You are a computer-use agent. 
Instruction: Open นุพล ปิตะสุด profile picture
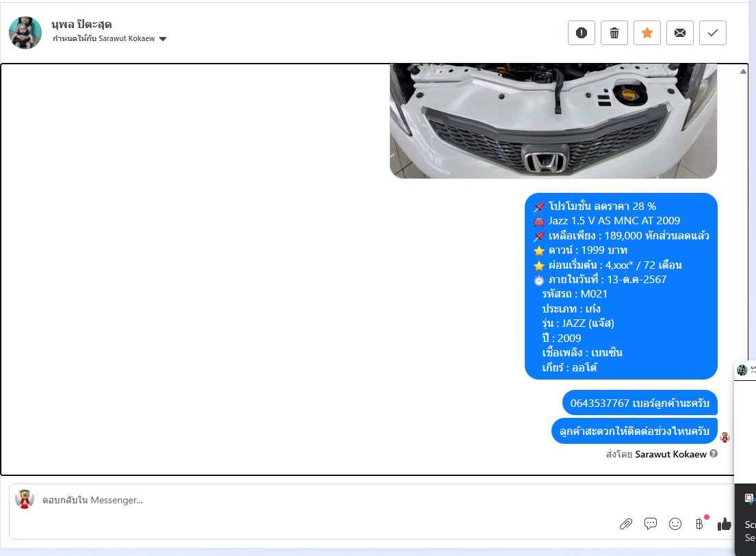tap(25, 33)
